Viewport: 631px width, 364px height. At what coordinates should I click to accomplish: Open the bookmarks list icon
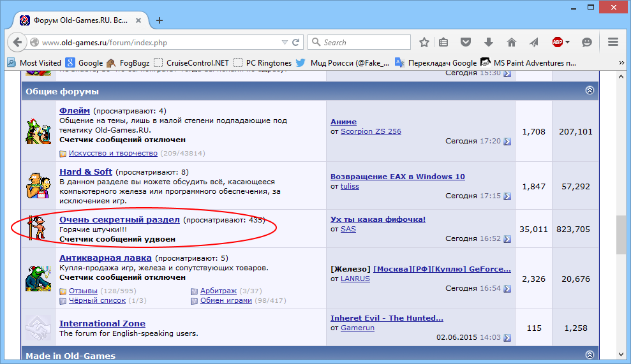click(x=443, y=42)
